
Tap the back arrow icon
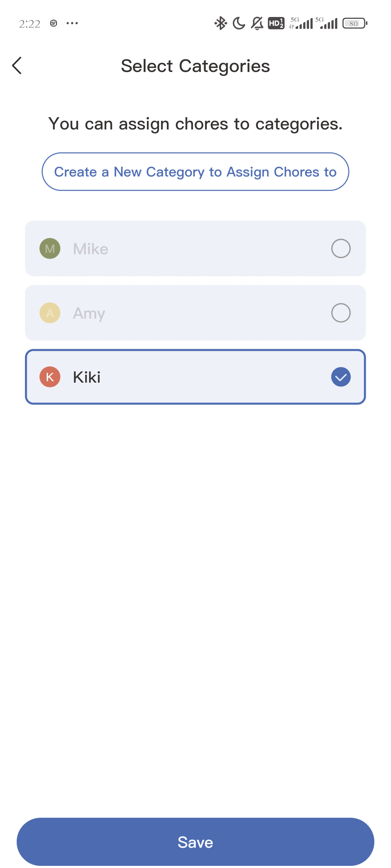pos(17,65)
